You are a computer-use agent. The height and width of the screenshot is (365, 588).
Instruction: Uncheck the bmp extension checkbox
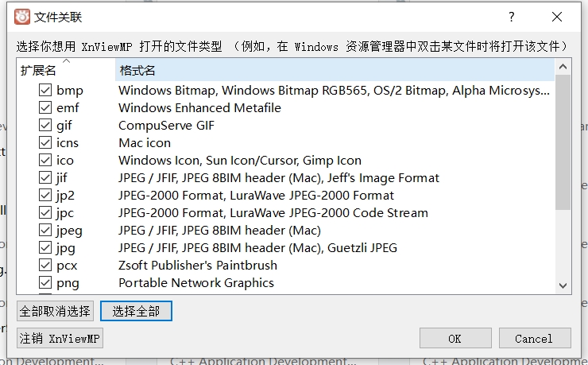(45, 91)
